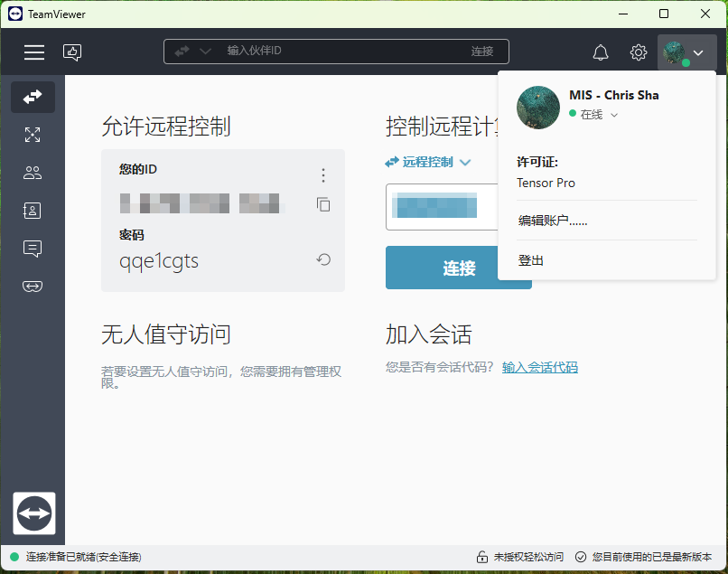Click the green connection status dot
The image size is (728, 574).
[14, 557]
